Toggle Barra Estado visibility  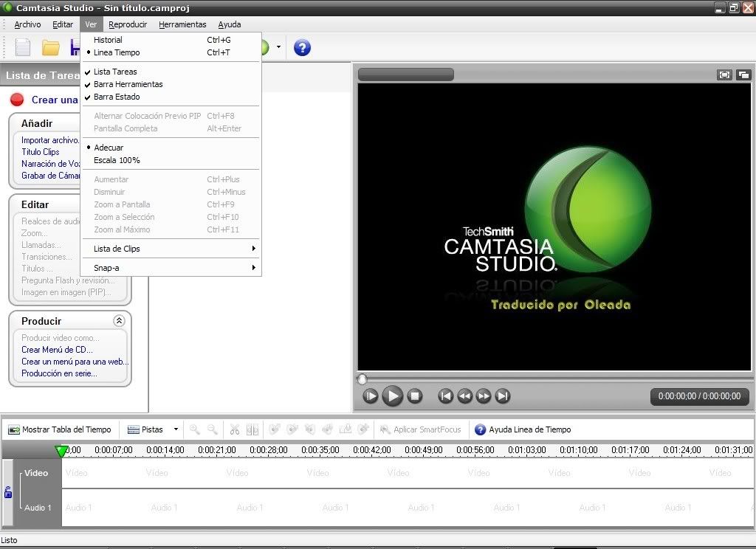[x=171, y=97]
